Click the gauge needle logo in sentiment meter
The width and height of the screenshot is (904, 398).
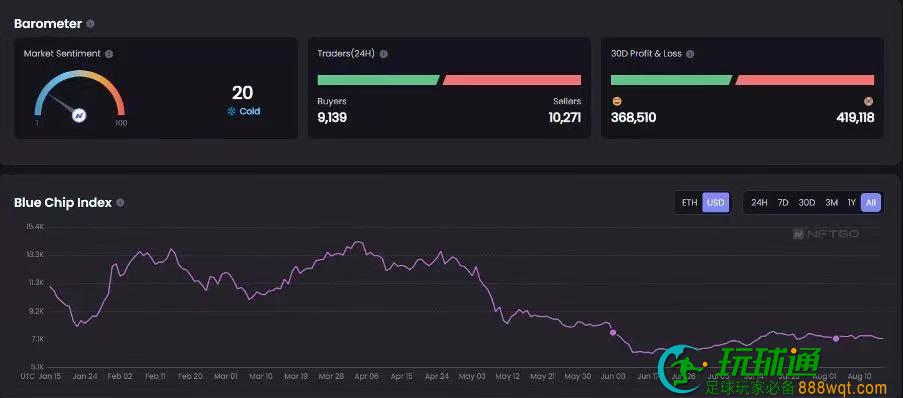coord(79,116)
